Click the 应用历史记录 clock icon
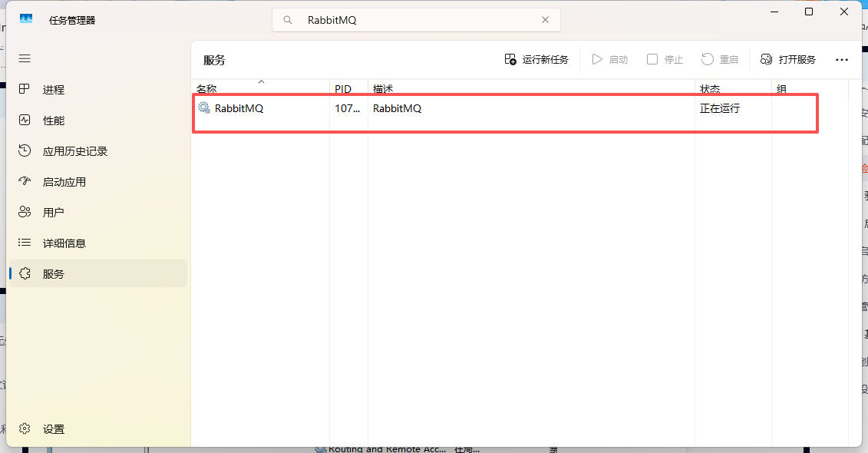 click(25, 150)
